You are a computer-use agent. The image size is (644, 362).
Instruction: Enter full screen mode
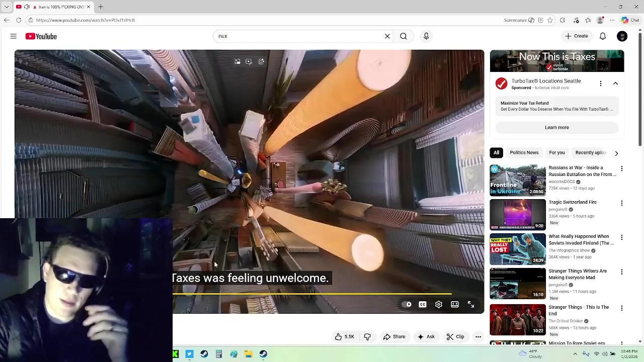(x=471, y=304)
